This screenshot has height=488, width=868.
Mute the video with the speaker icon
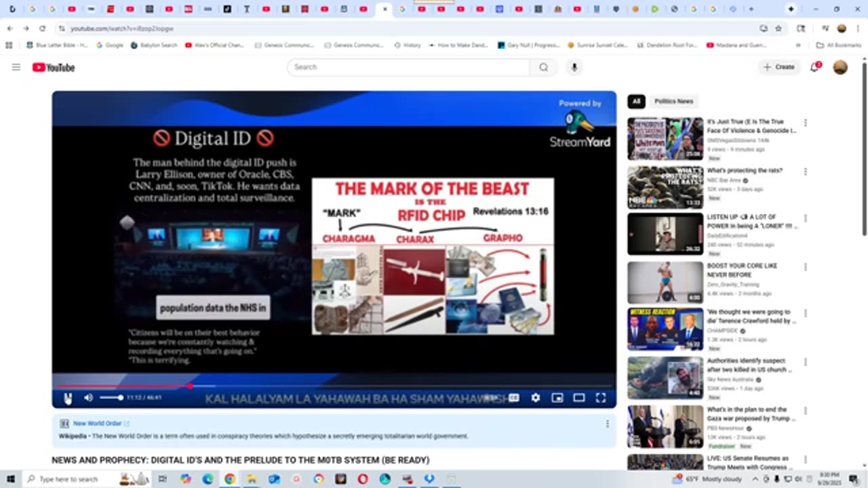(x=88, y=398)
